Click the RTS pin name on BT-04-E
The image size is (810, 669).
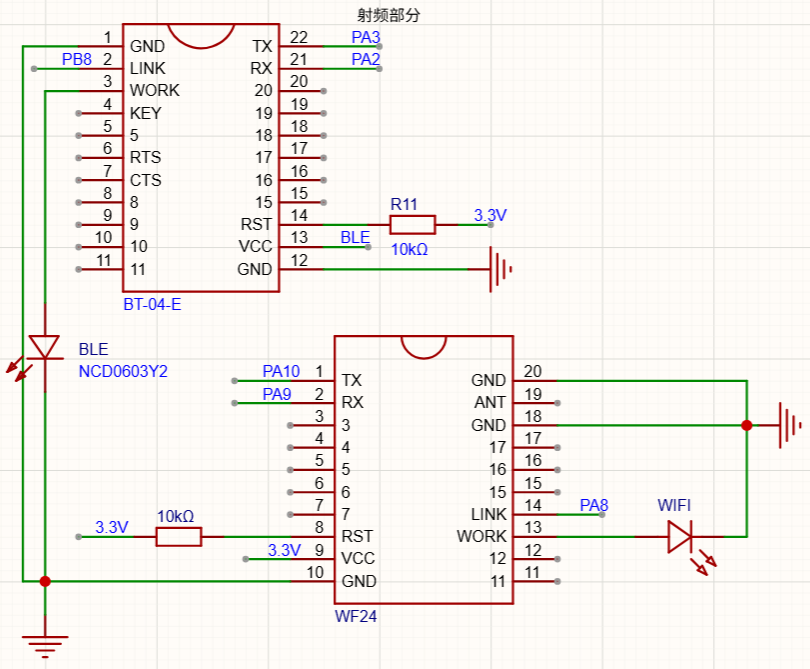point(146,157)
